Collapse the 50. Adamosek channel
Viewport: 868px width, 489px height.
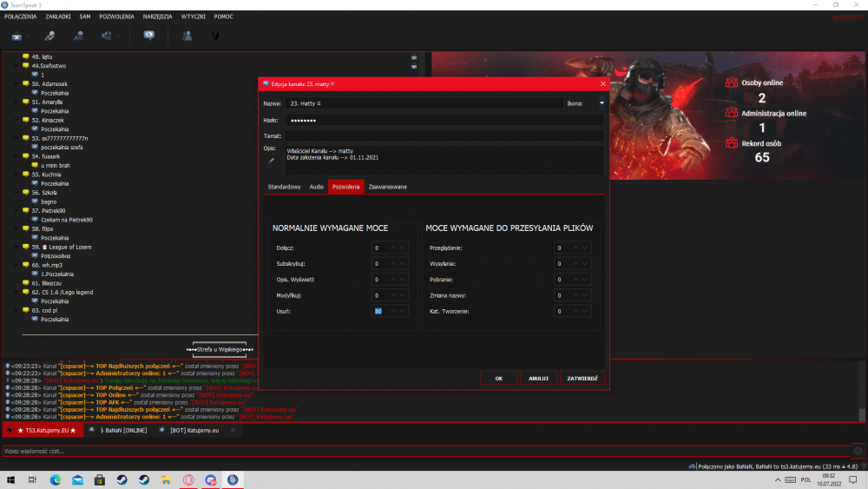point(16,83)
